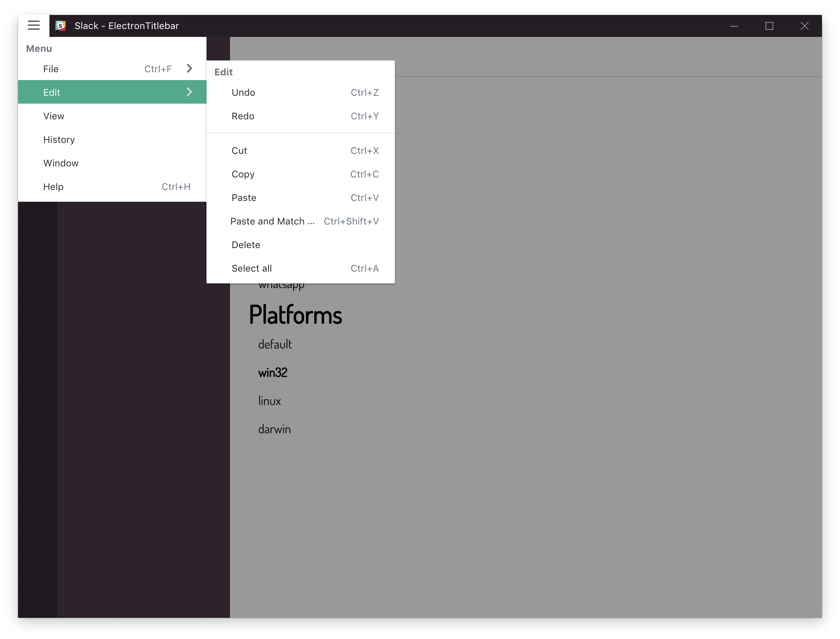The image size is (840, 639).
Task: Select the win32 platform option
Action: click(x=273, y=372)
